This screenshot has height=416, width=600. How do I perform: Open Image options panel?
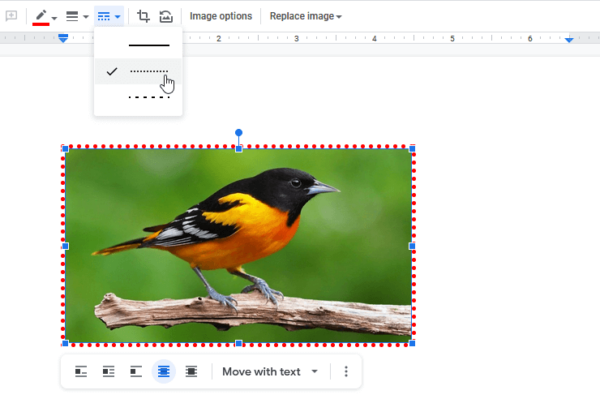tap(220, 17)
